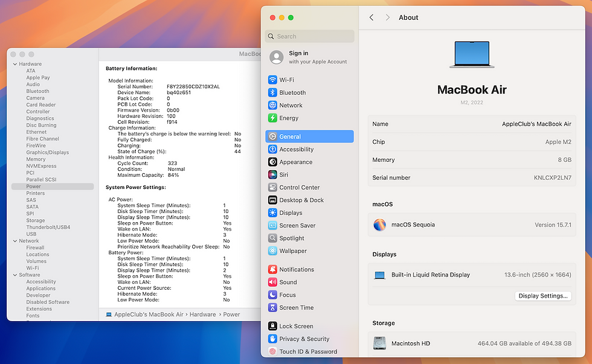This screenshot has height=364, width=592.
Task: Click the Privacy & Security hand icon
Action: pyautogui.click(x=272, y=339)
